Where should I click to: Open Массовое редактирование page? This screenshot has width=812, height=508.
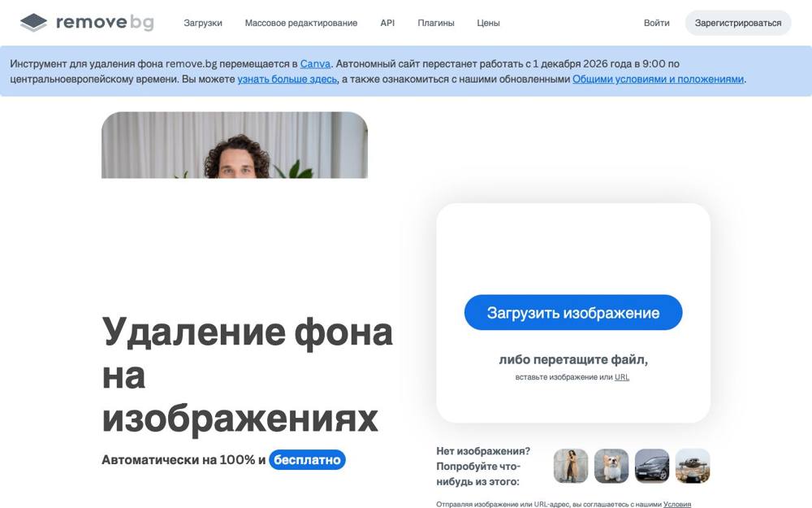click(301, 23)
